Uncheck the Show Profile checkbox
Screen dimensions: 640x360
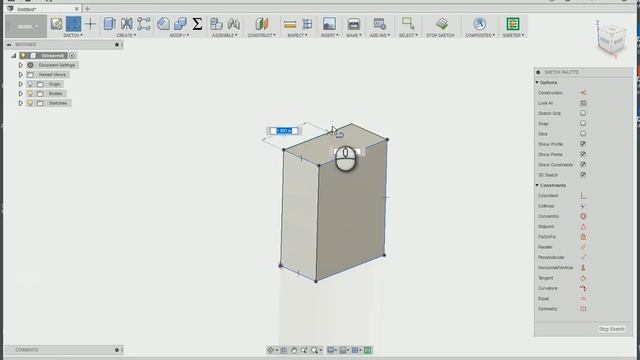click(x=583, y=144)
